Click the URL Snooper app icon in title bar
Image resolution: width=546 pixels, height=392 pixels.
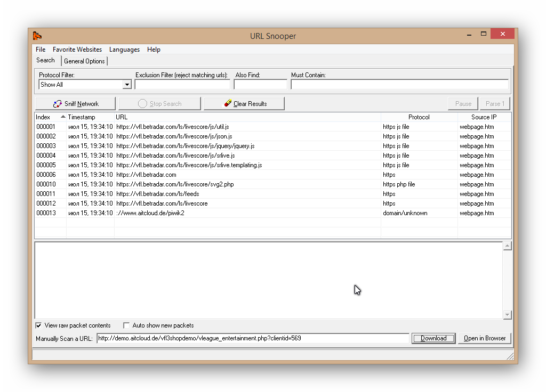(x=37, y=36)
